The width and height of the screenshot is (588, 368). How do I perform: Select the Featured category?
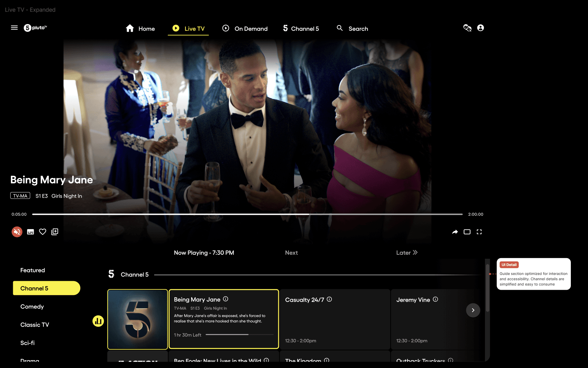pyautogui.click(x=33, y=270)
